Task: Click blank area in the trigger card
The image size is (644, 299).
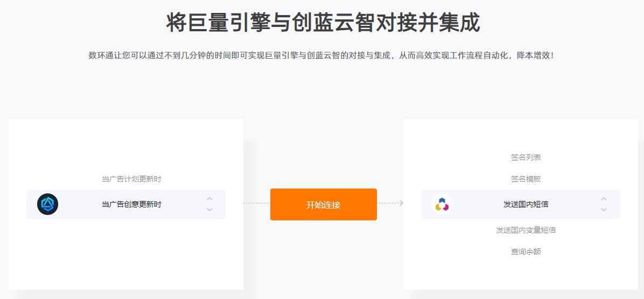Action: tap(125, 255)
